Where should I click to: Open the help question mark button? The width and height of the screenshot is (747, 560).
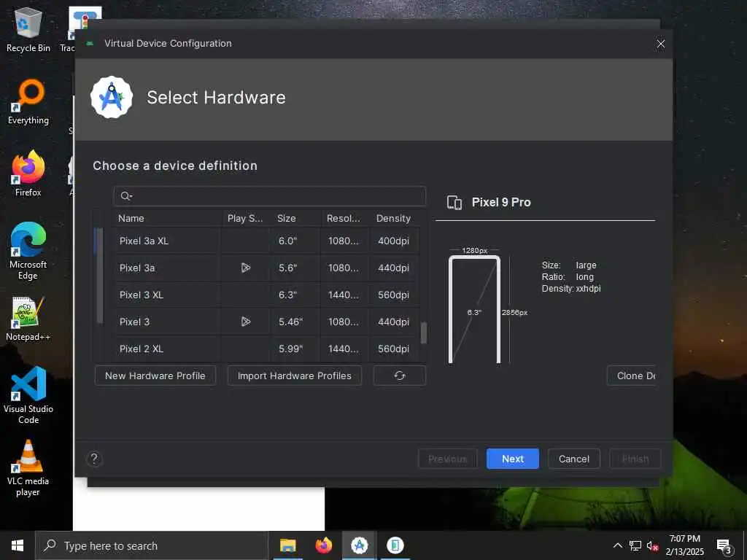pos(94,459)
